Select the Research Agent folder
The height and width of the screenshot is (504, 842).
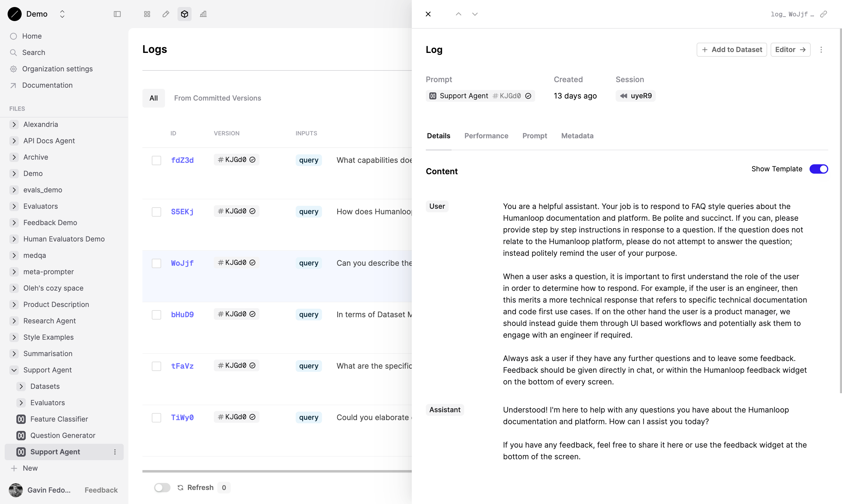tap(50, 321)
